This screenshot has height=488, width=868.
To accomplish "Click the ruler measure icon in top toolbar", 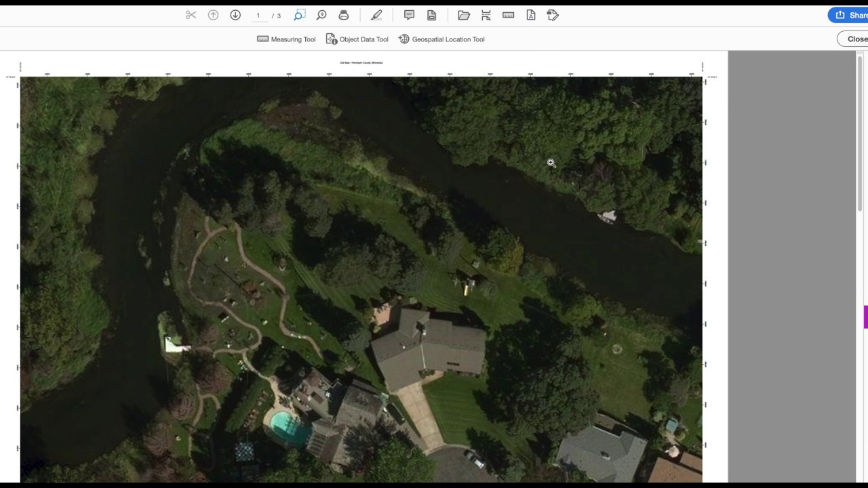I will [x=508, y=15].
